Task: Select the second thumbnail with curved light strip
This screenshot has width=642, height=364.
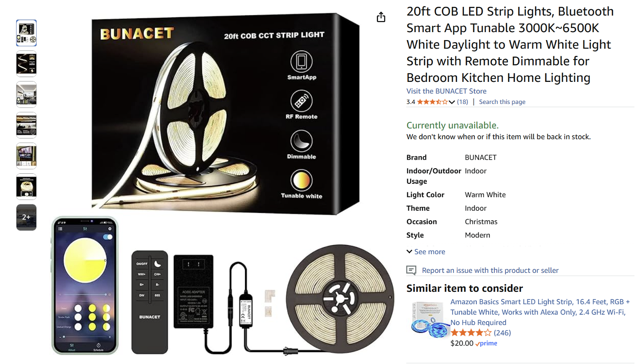Action: 26,63
